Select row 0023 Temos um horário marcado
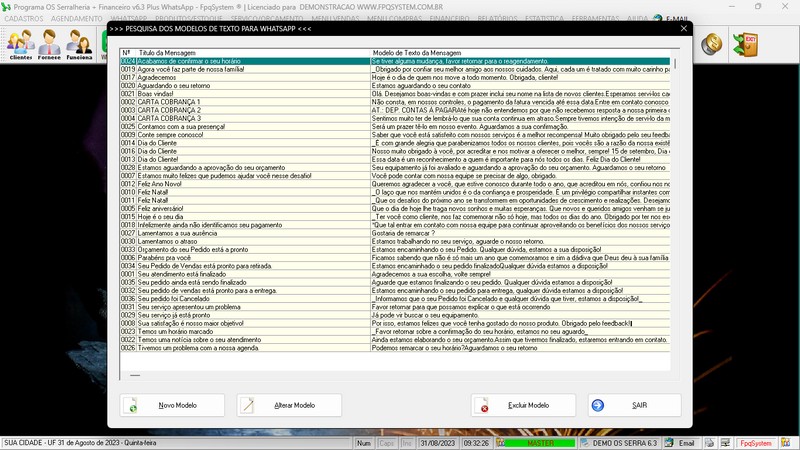This screenshot has width=800, height=450. pyautogui.click(x=395, y=332)
